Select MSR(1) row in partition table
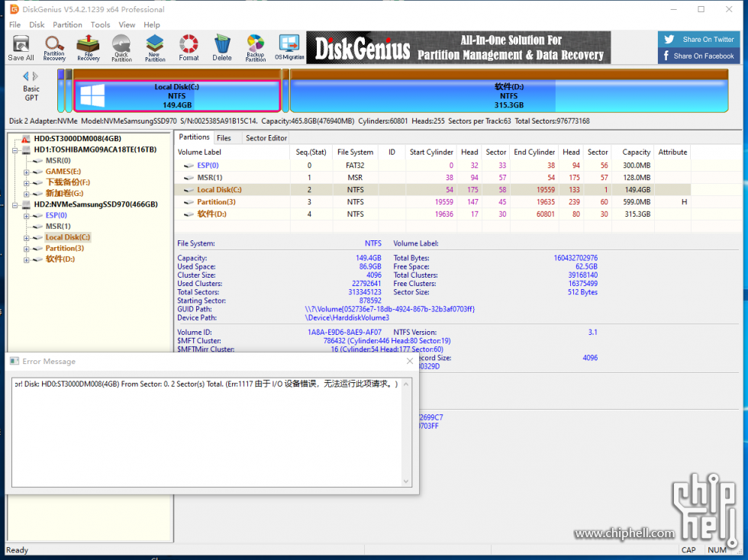Screen dimensions: 748x560 434,178
